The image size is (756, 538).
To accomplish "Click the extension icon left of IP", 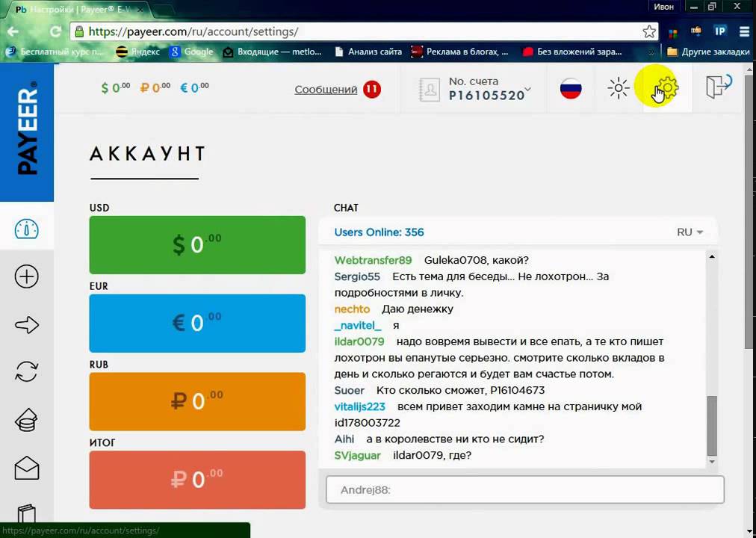I will (x=696, y=32).
